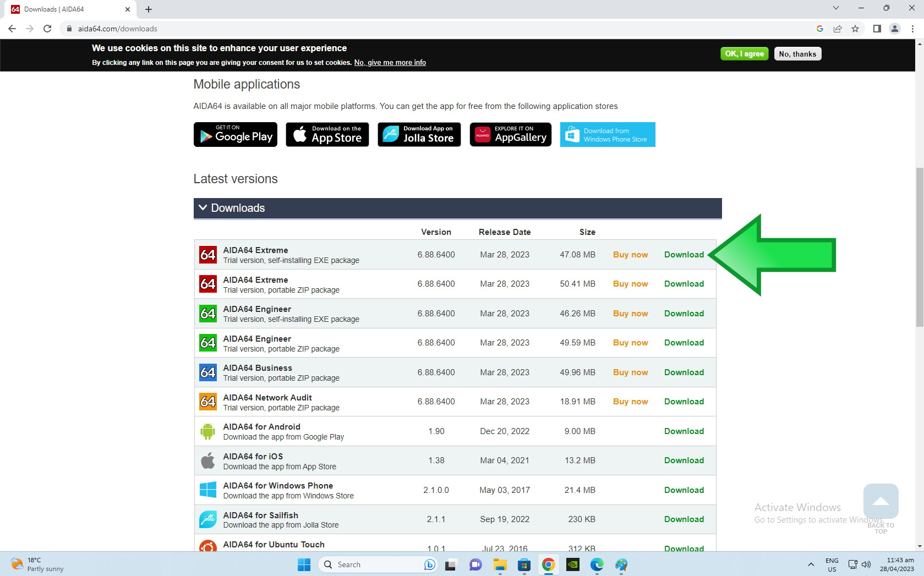This screenshot has width=924, height=576.
Task: Accept cookies with OK, I agree
Action: point(744,54)
